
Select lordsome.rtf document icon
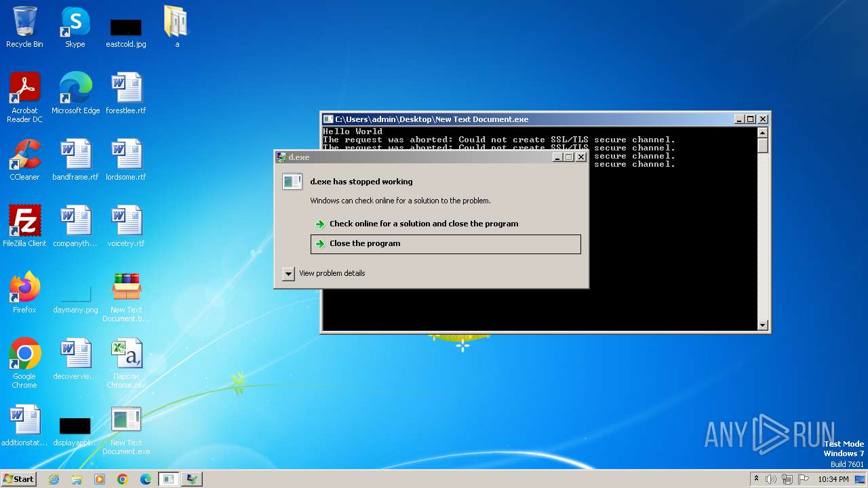(126, 160)
